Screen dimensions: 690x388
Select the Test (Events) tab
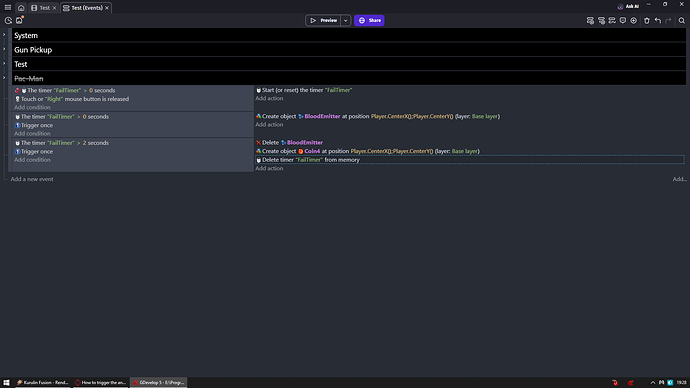pyautogui.click(x=86, y=8)
